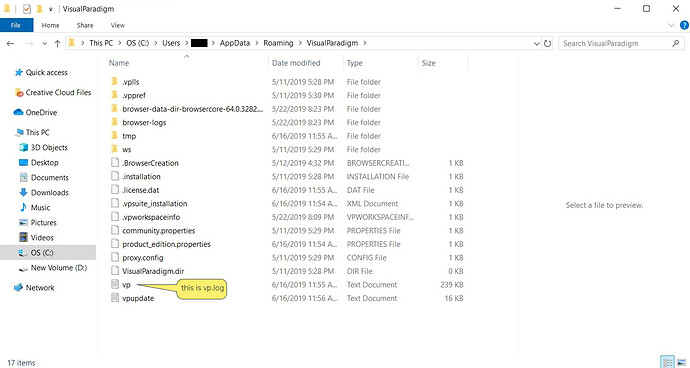Click 'Users' breadcrumb in address bar
Image resolution: width=690 pixels, height=368 pixels.
pos(171,43)
